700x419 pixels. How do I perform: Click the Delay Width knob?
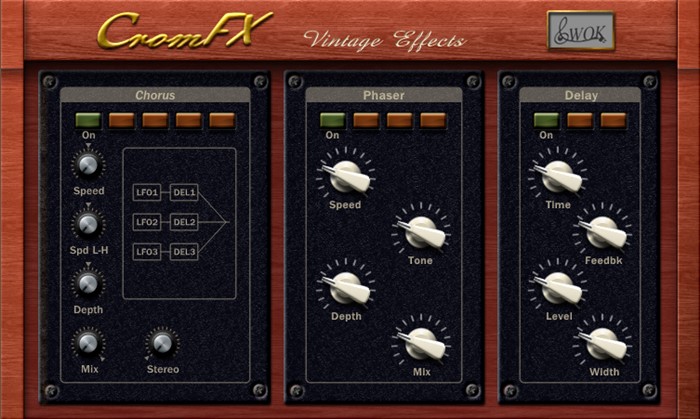tap(601, 343)
